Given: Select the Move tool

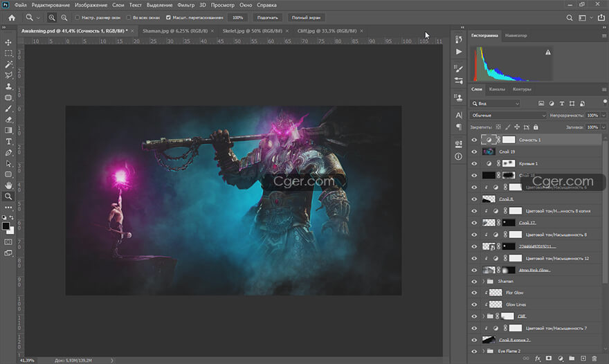Looking at the screenshot, I should coord(8,42).
